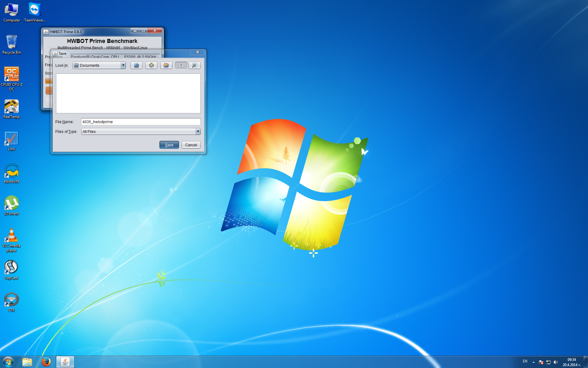Viewport: 588px width, 368px height.
Task: Switch to List view in Save dialog
Action: click(x=181, y=65)
